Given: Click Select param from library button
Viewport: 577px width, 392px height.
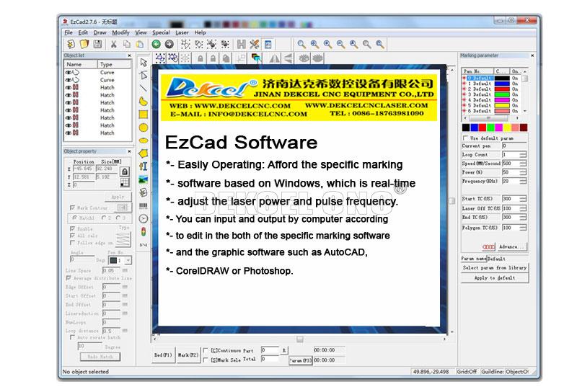Looking at the screenshot, I should (x=494, y=267).
